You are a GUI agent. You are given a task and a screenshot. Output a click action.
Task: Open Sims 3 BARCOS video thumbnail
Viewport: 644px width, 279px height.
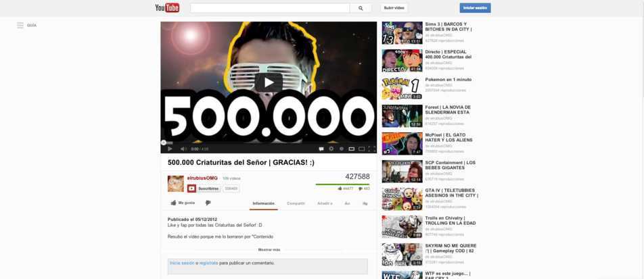(402, 33)
